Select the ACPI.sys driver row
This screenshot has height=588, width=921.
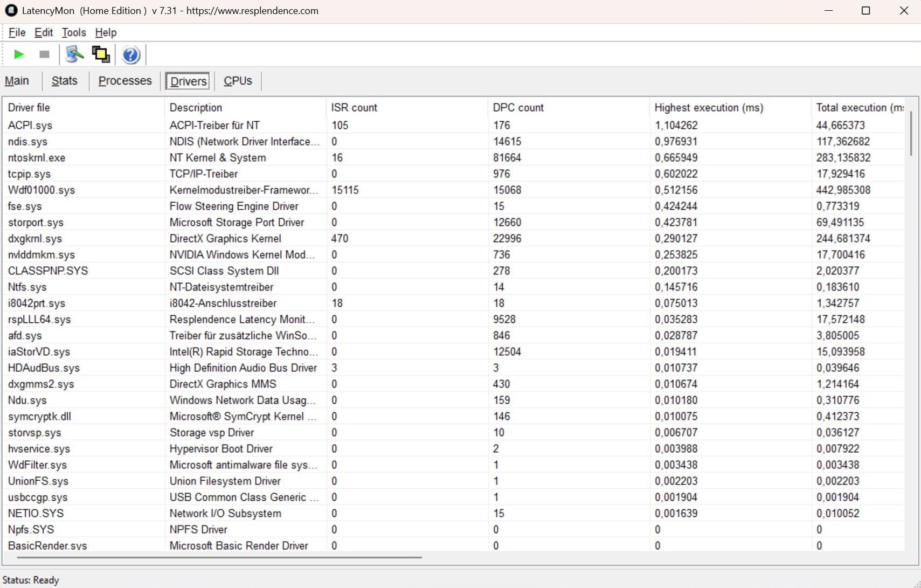(454, 125)
